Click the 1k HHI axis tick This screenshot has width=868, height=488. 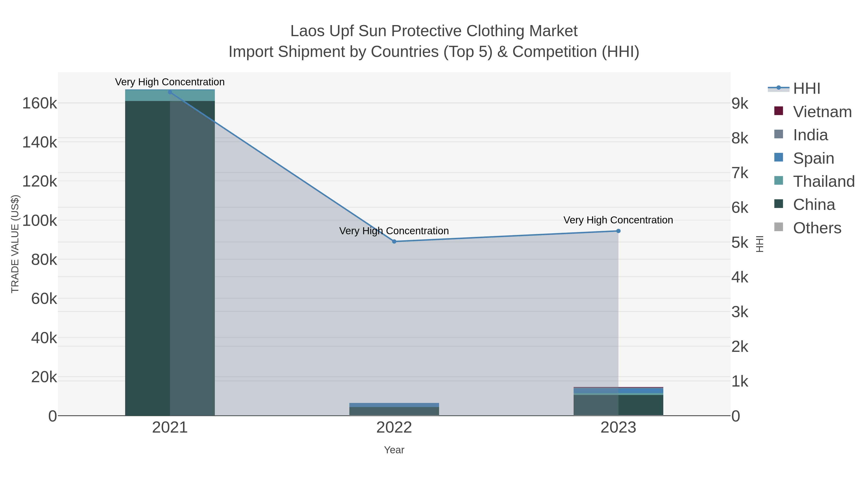coord(740,381)
